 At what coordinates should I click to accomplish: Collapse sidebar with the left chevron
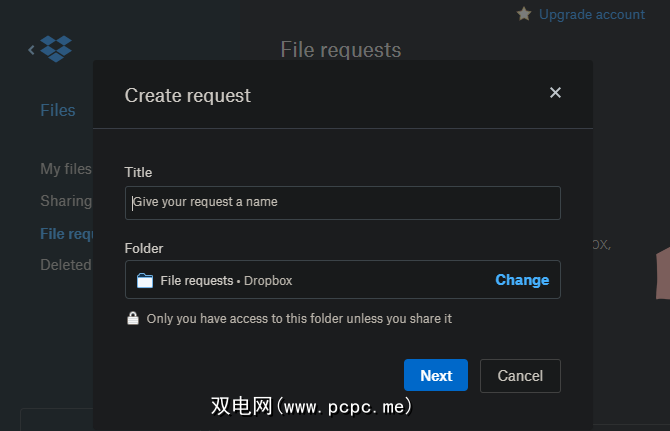click(31, 49)
